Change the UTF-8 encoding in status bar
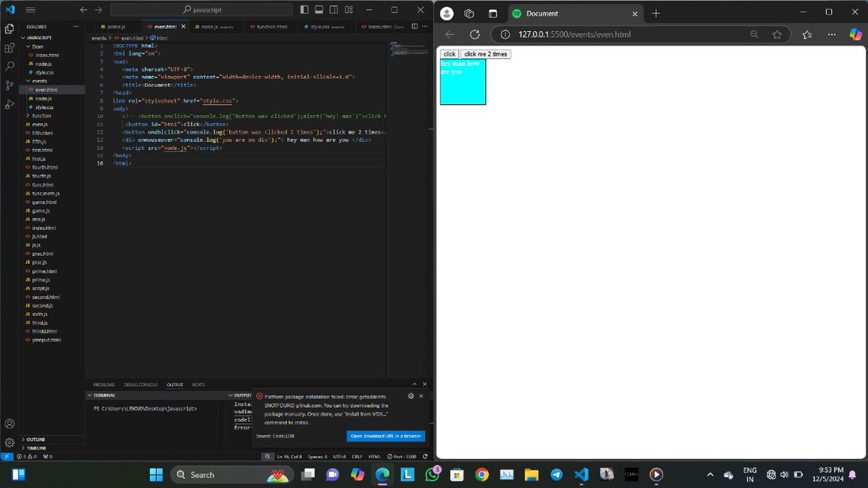Screen dimensions: 868x488 [x=340, y=456]
